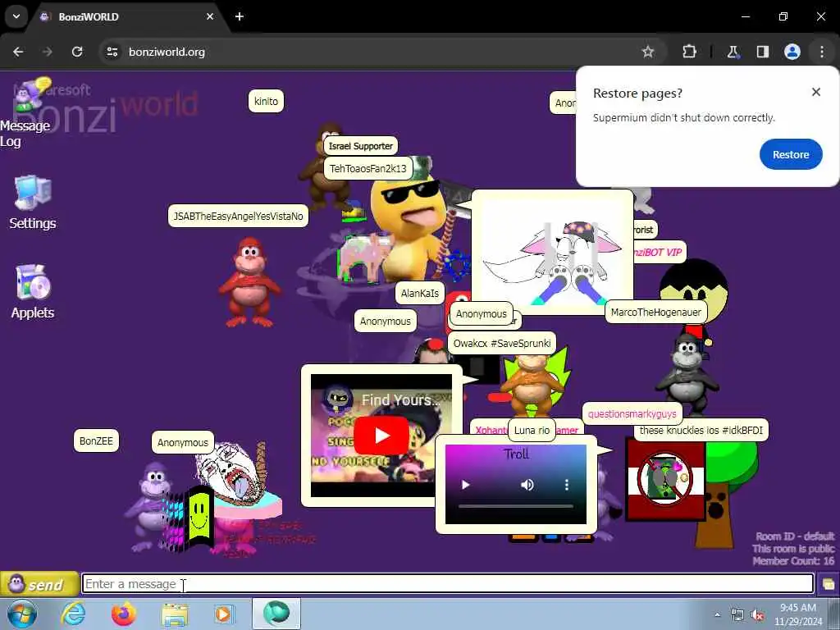Click Restore in the Restore pages popup
This screenshot has width=840, height=630.
pos(790,154)
